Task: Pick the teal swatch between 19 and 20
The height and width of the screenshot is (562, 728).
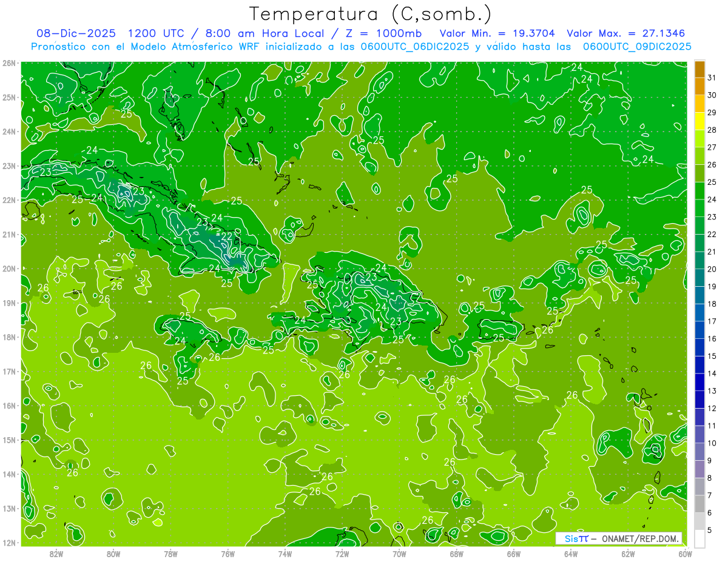Action: (699, 278)
